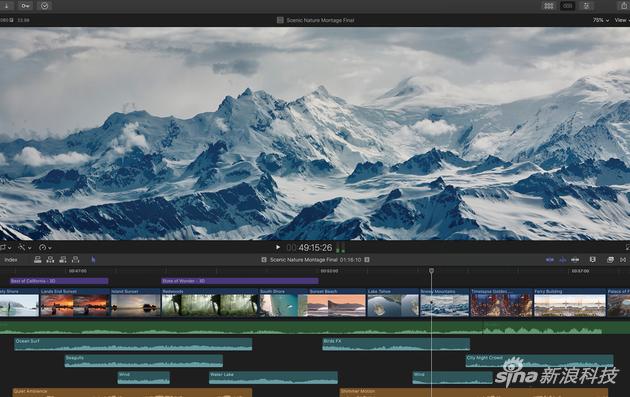The height and width of the screenshot is (397, 630).
Task: Click the insert clip edit icon
Action: 50,260
